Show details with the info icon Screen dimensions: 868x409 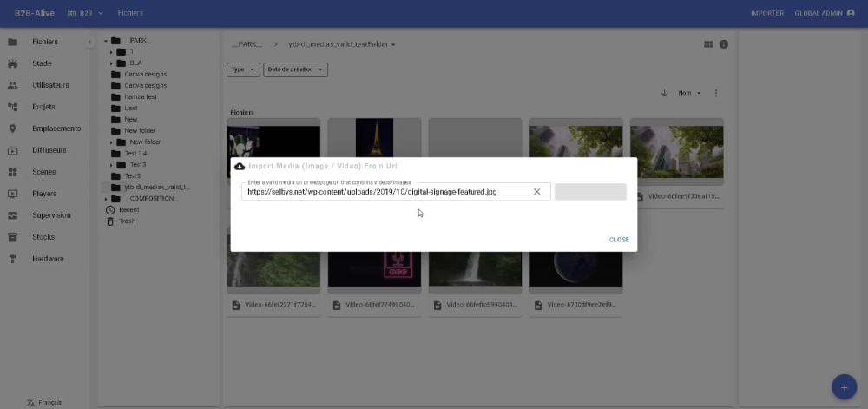click(724, 44)
